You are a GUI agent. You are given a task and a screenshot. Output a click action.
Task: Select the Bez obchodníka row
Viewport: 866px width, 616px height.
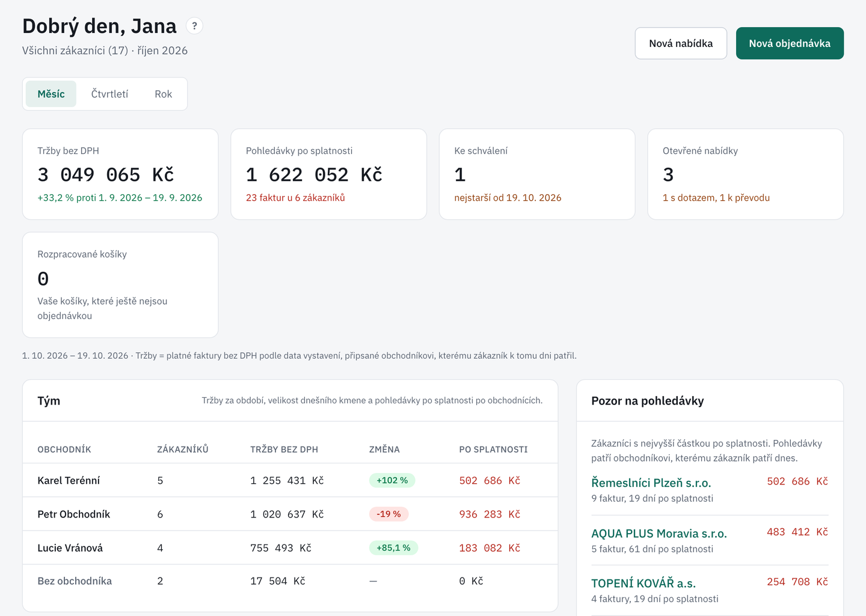(290, 581)
